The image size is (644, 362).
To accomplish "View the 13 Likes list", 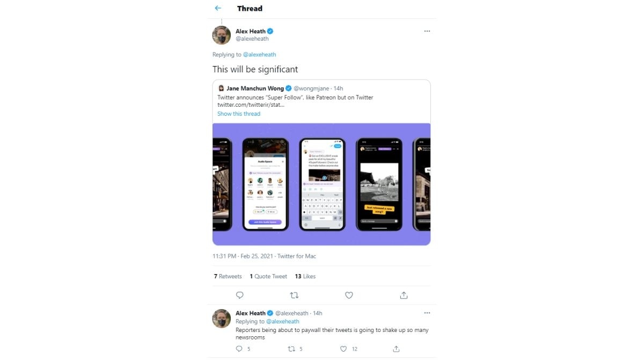I will (305, 276).
